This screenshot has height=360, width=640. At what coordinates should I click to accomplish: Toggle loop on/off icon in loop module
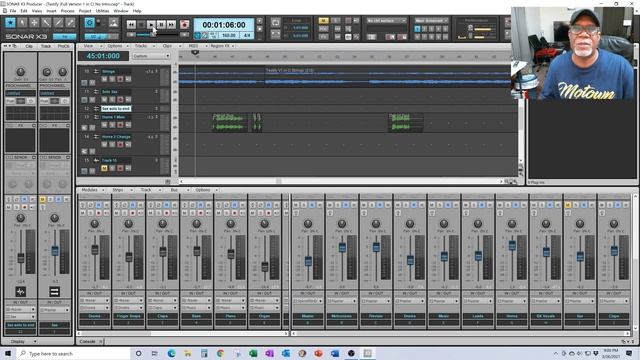276,23
